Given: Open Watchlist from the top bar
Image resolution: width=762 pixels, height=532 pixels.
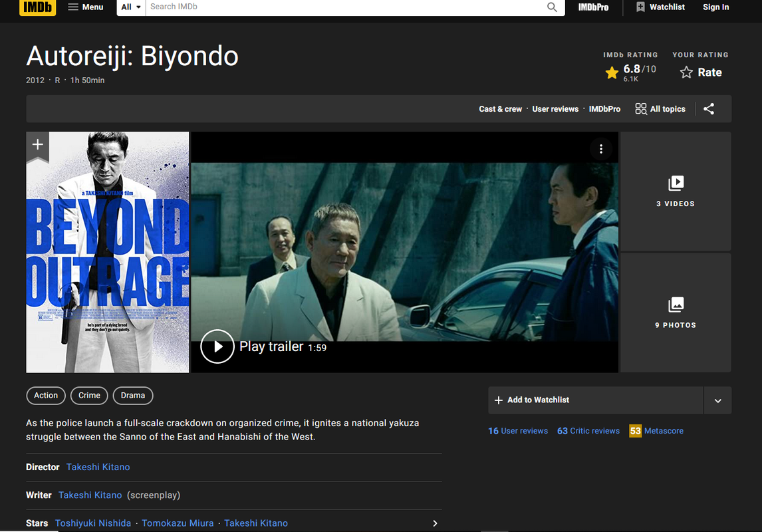Looking at the screenshot, I should pos(660,7).
